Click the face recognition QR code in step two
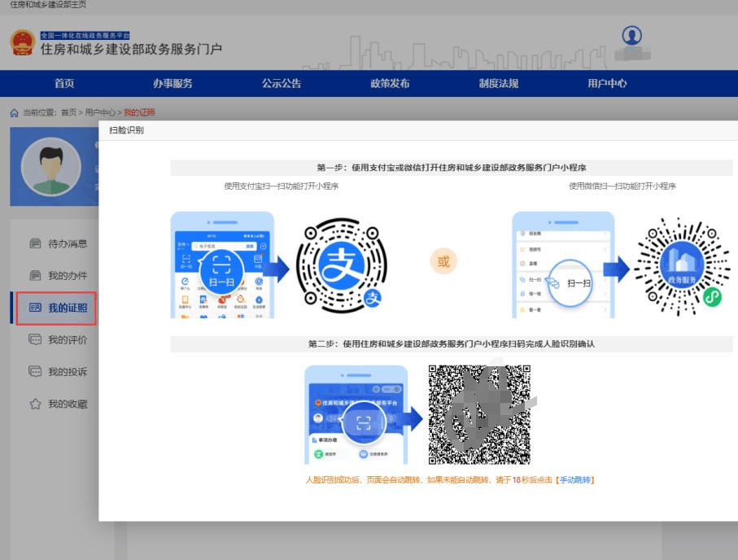738x560 pixels. pos(479,414)
